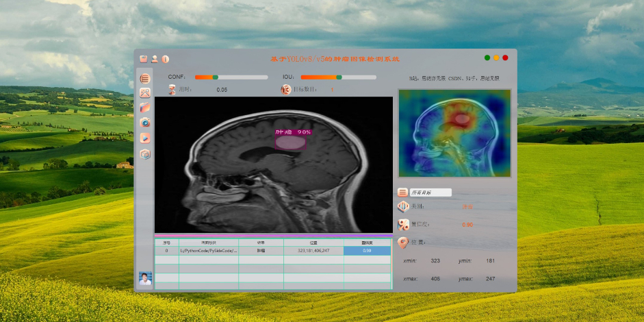
Task: Click the heatmap preview image
Action: (454, 133)
